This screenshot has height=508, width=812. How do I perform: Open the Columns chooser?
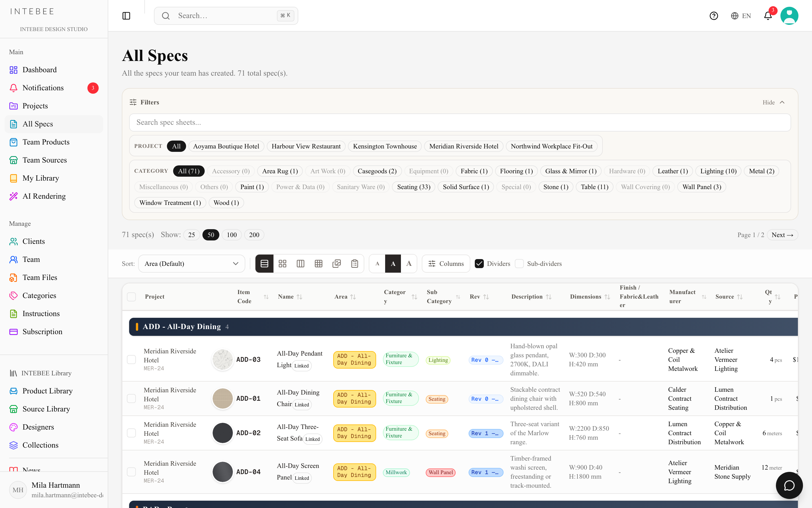tap(446, 264)
